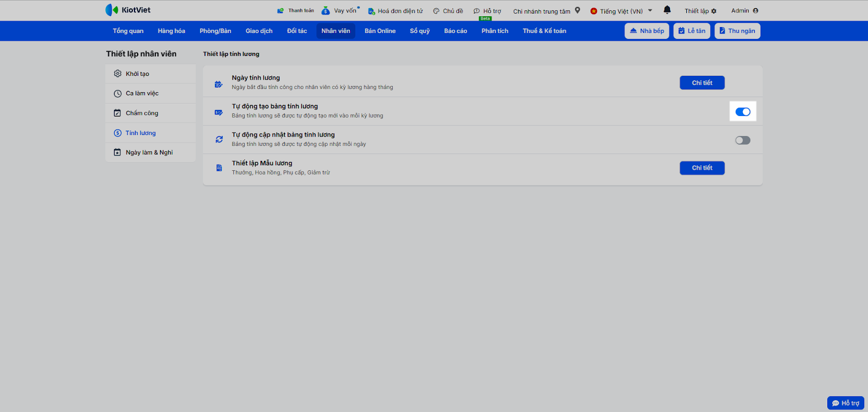
Task: Click the KiotViet logo
Action: (x=128, y=10)
